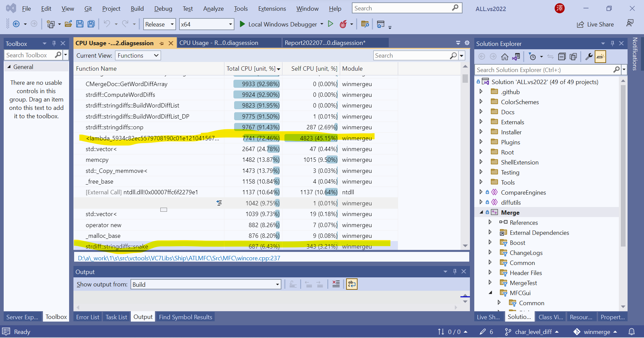644x338 pixels.
Task: Click the Home icon in Solution Explorer
Action: point(504,57)
